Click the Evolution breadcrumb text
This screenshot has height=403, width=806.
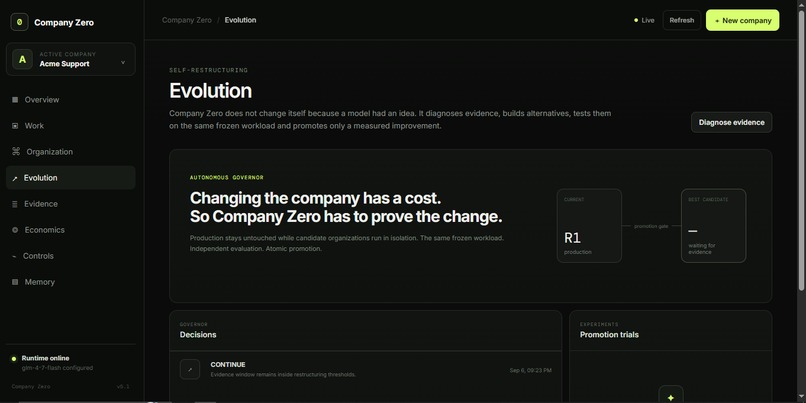[240, 20]
